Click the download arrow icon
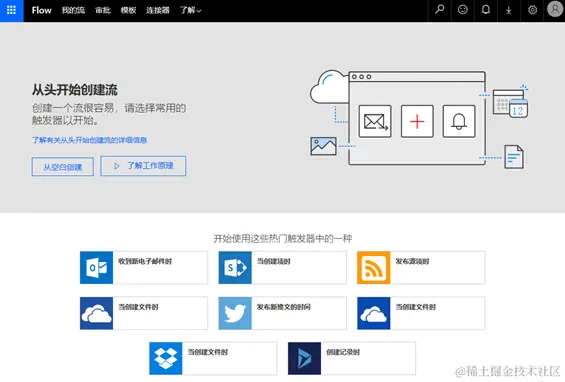Viewport: 565px width, 382px height. (509, 10)
